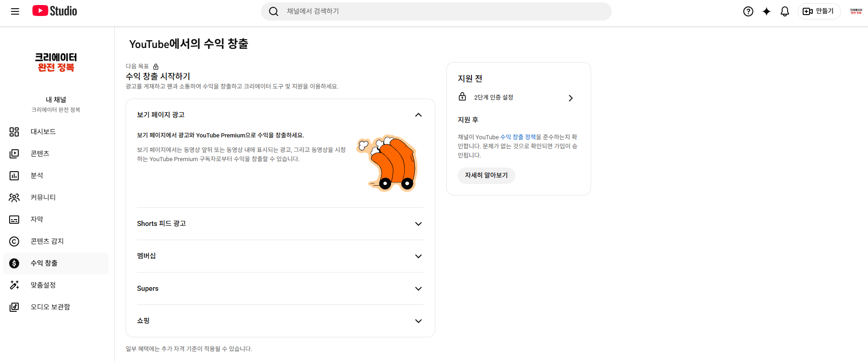Go to 콘텐츠 in the sidebar
The height and width of the screenshot is (362, 868).
[56, 154]
